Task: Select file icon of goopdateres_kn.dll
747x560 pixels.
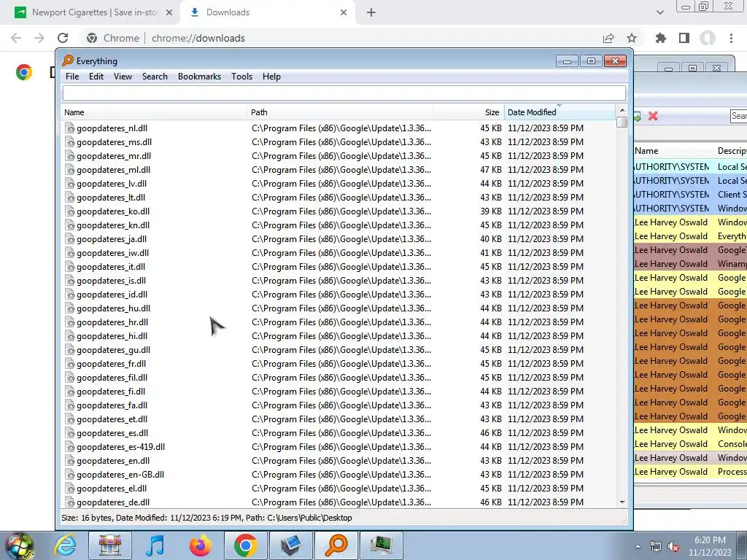Action: [x=70, y=225]
